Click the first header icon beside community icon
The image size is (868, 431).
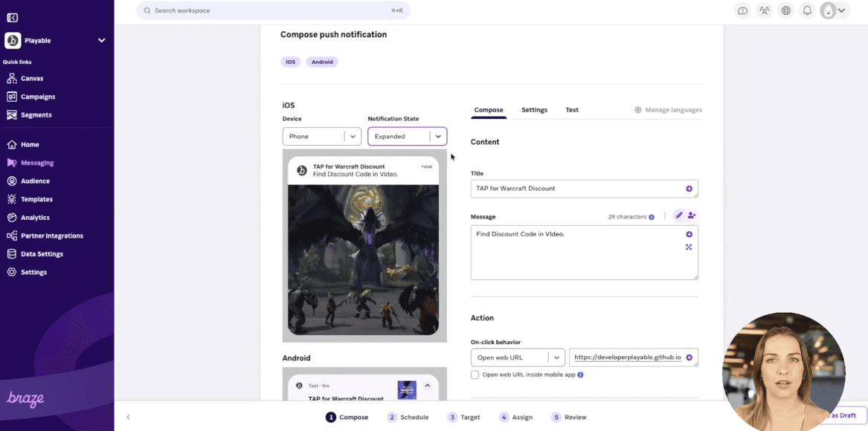(743, 10)
